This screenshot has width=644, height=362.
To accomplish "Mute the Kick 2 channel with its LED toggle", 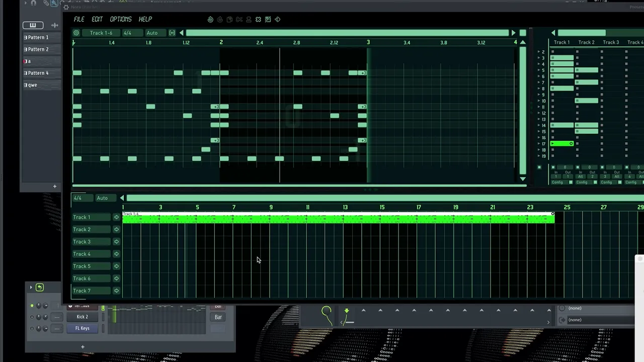I will tap(32, 317).
